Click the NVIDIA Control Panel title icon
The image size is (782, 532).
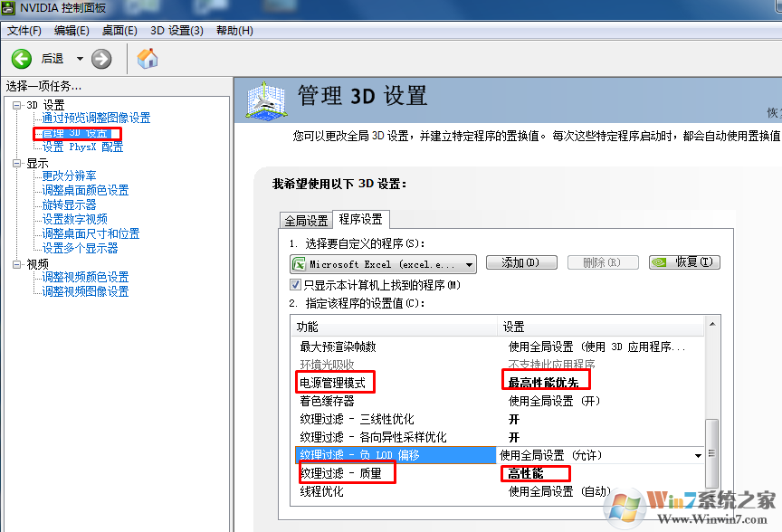coord(8,7)
